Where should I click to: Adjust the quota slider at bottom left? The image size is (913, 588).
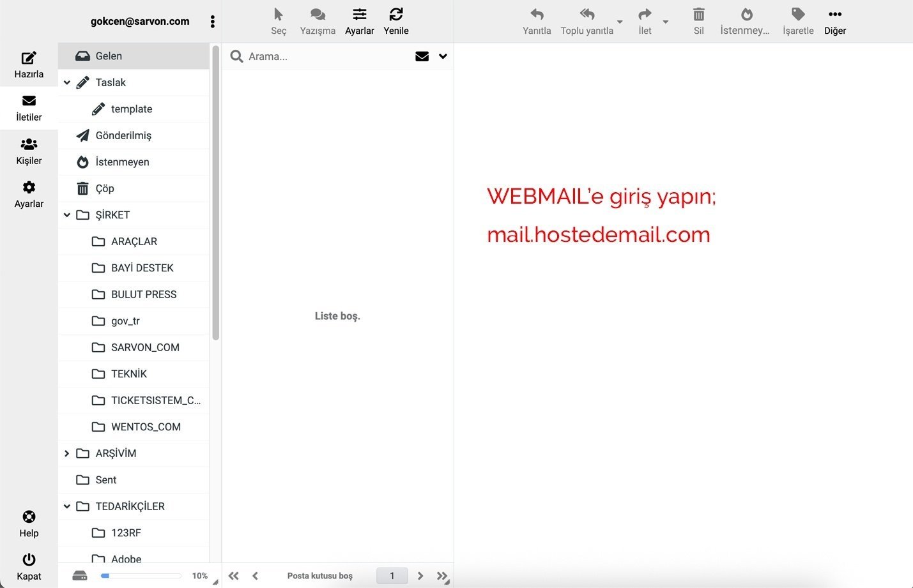(x=141, y=575)
